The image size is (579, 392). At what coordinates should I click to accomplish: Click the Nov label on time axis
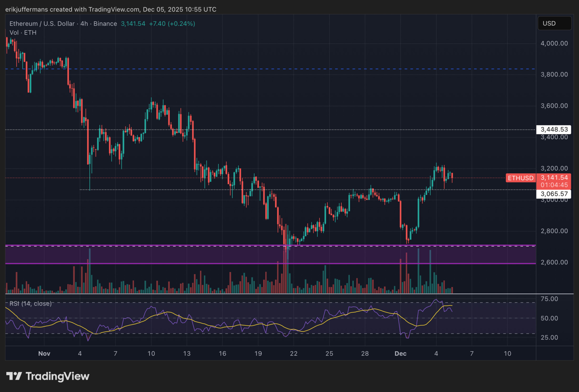click(44, 354)
